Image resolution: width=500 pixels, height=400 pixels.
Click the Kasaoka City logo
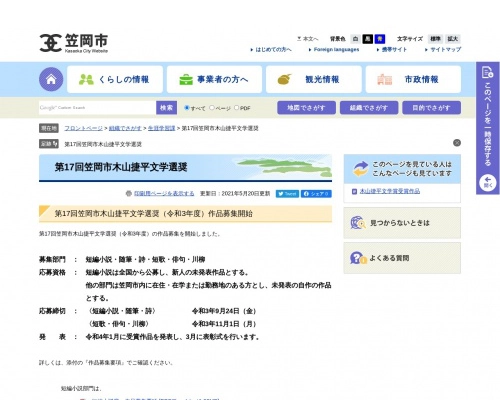[74, 43]
